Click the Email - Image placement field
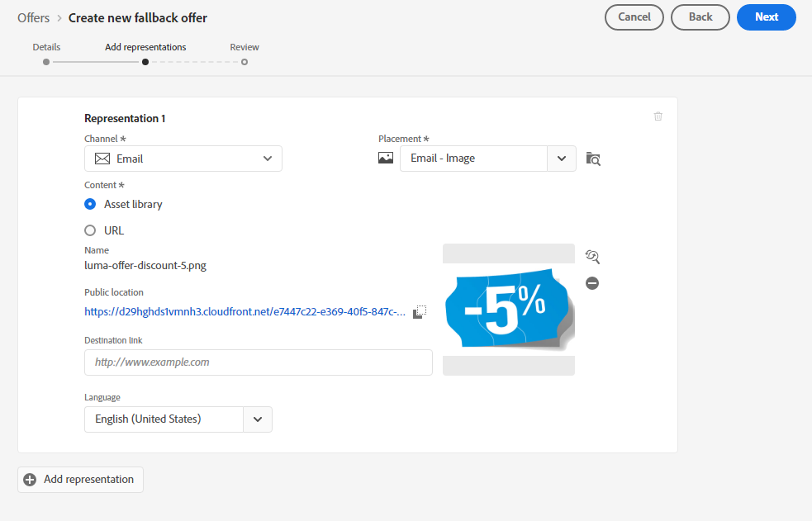Screen dimensions: 812x521 point(474,159)
